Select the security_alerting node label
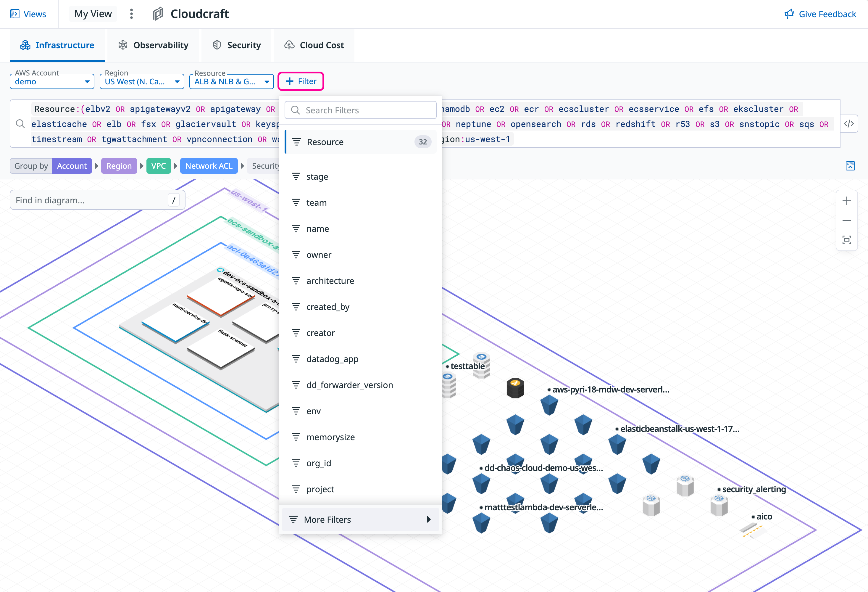 [x=754, y=489]
